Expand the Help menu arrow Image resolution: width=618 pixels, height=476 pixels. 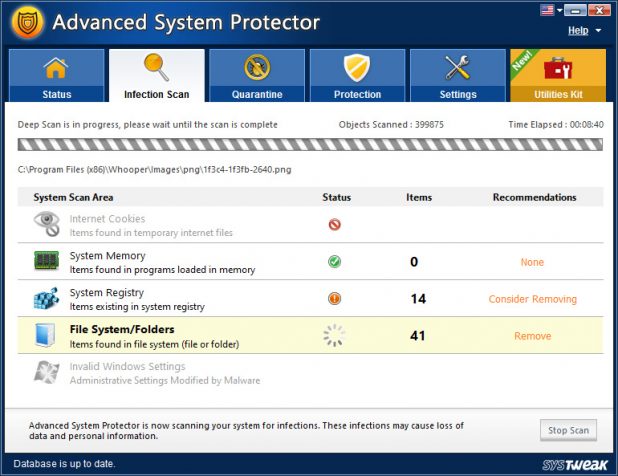tap(598, 30)
